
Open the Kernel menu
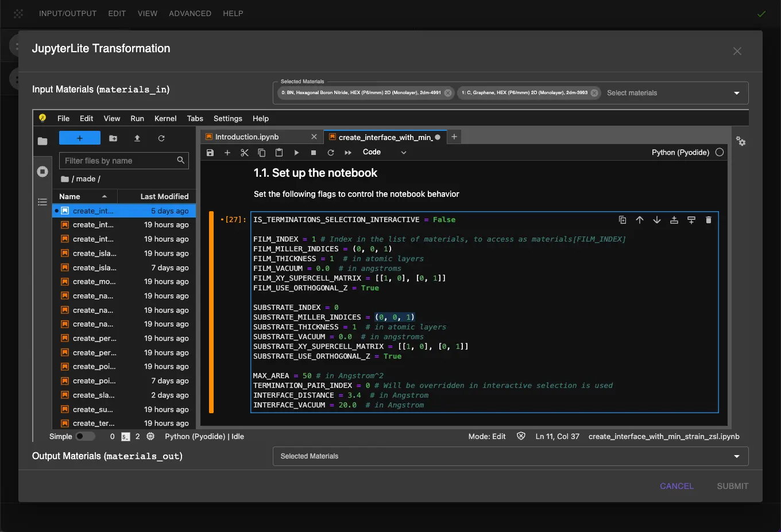(x=165, y=119)
